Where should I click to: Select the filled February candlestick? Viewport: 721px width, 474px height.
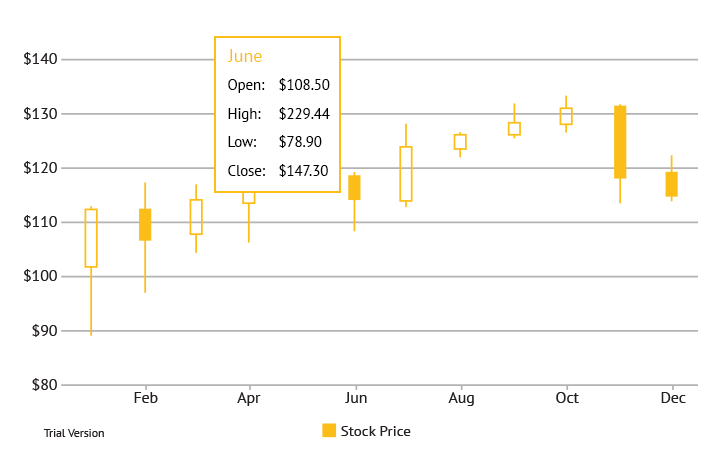click(145, 225)
